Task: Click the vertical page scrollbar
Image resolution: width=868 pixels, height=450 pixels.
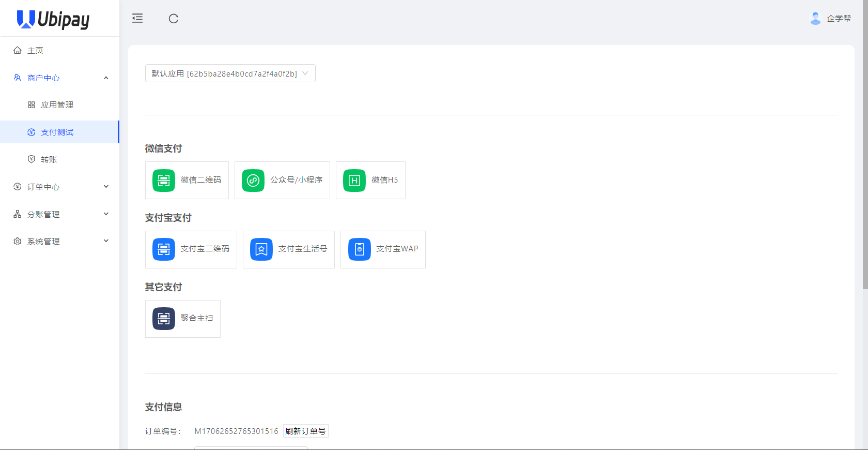Action: [x=865, y=145]
